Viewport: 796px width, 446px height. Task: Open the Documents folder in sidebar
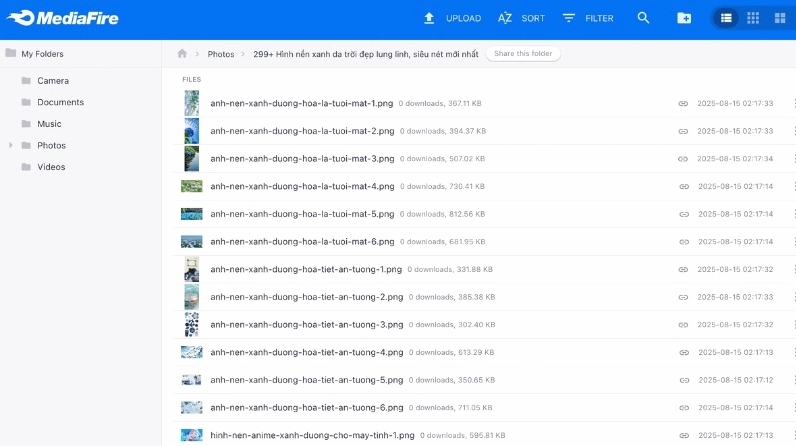click(x=60, y=102)
